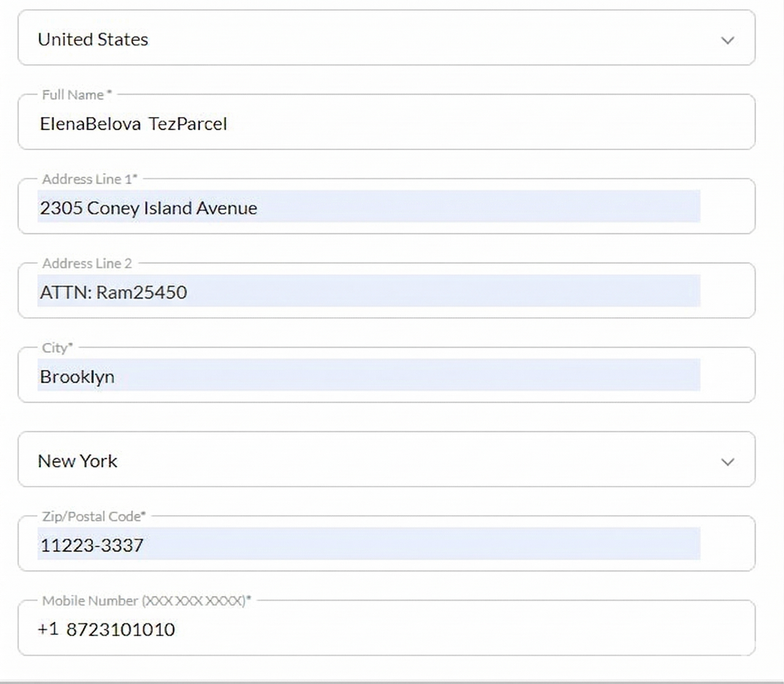The height and width of the screenshot is (684, 784).
Task: Click the chevron beside New York
Action: 727,462
